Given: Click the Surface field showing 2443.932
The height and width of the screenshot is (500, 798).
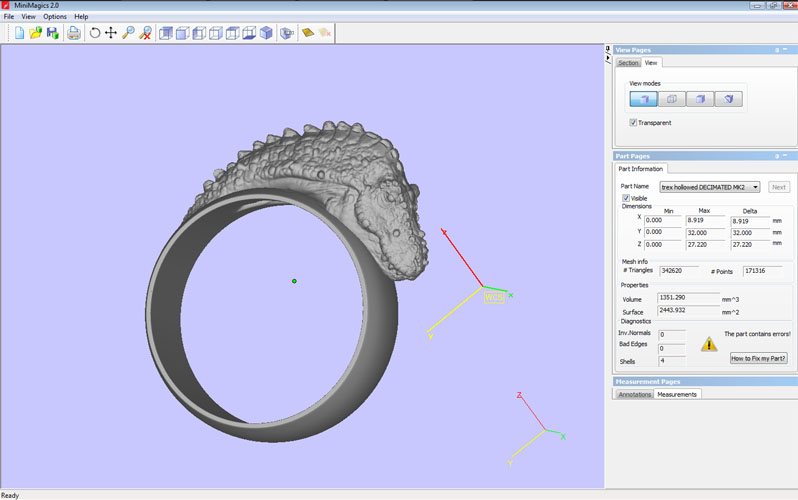Looking at the screenshot, I should [689, 310].
